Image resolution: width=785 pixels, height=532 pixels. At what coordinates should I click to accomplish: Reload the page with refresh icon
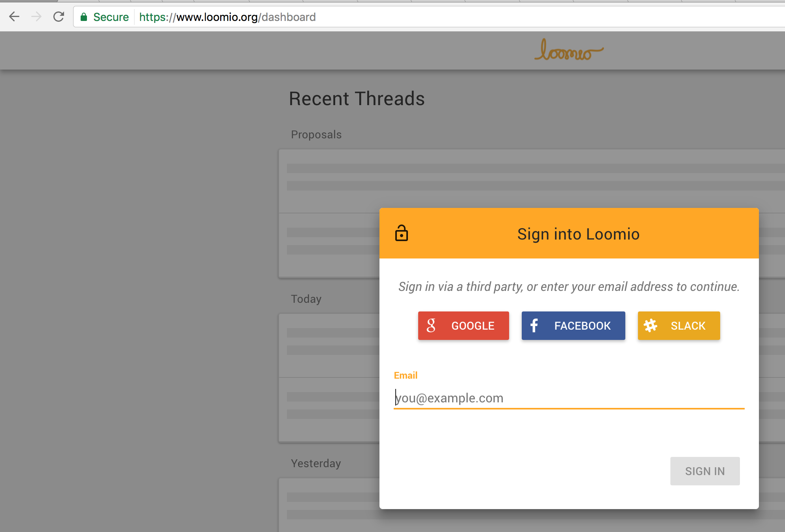pos(58,17)
